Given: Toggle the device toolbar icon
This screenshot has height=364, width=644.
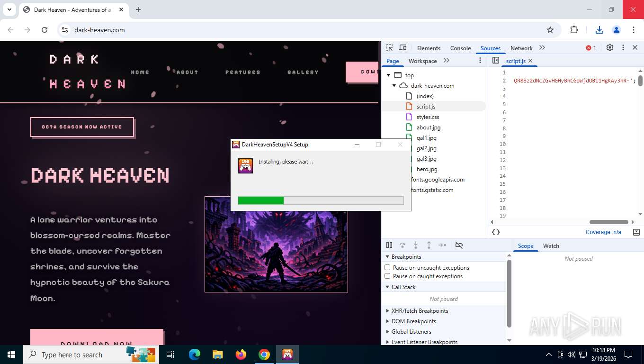Looking at the screenshot, I should 402,48.
